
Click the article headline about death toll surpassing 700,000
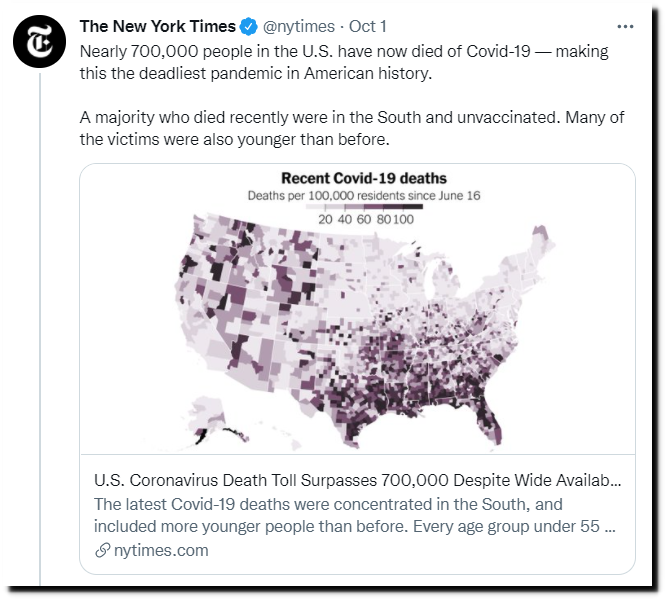358,480
